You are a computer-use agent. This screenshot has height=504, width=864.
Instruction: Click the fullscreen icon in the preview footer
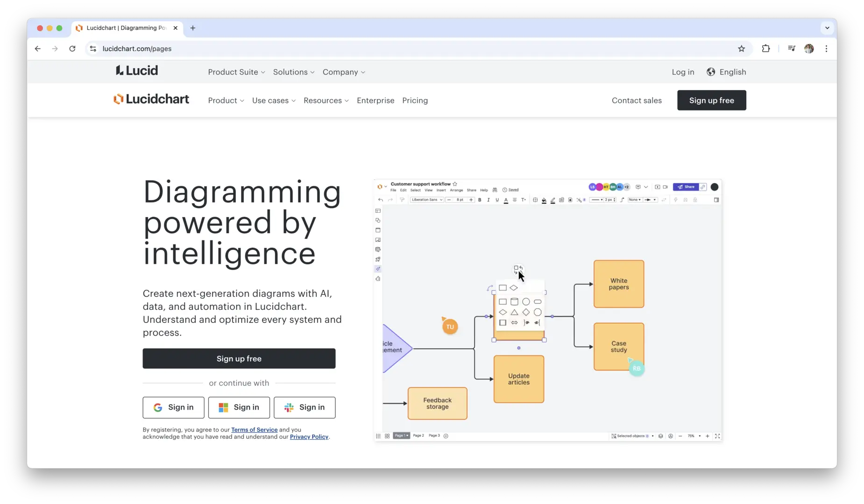[x=717, y=436]
